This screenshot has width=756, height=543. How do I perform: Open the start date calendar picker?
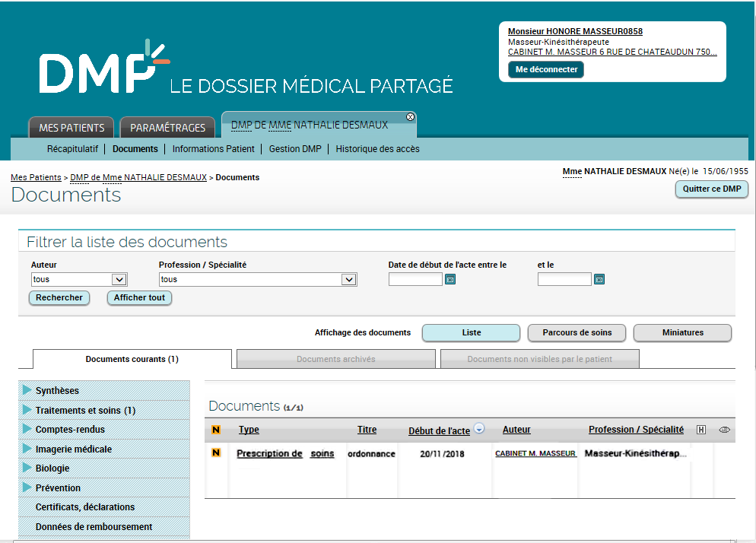pos(449,279)
